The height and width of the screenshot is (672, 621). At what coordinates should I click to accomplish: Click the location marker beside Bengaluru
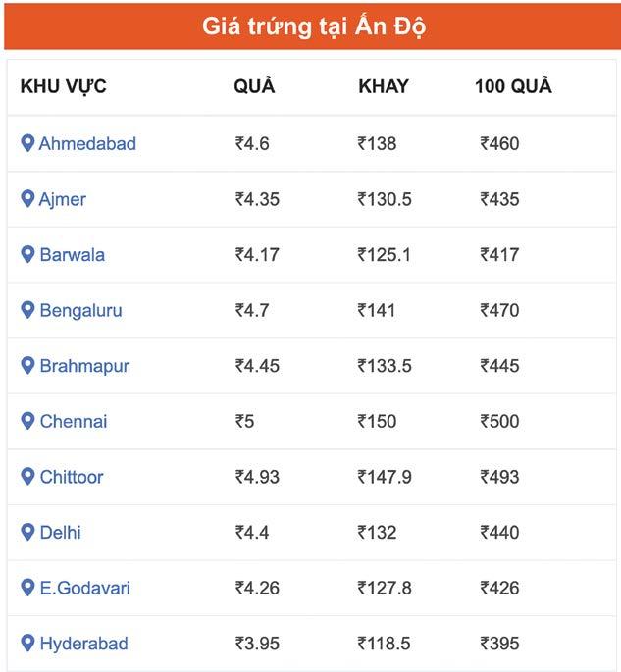pyautogui.click(x=27, y=310)
